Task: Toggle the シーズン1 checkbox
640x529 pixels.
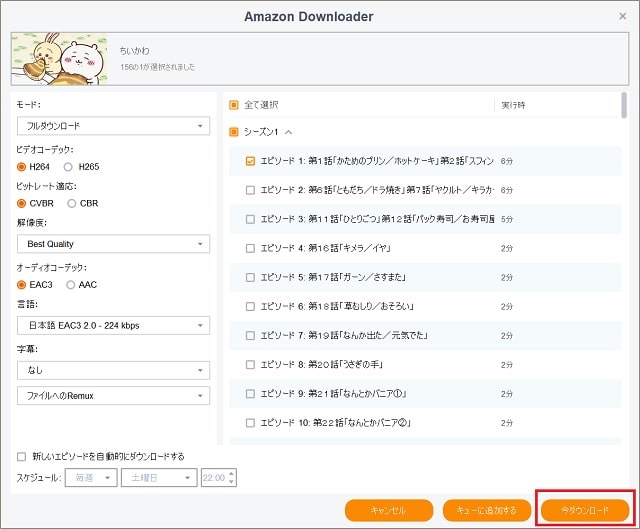Action: [x=233, y=132]
